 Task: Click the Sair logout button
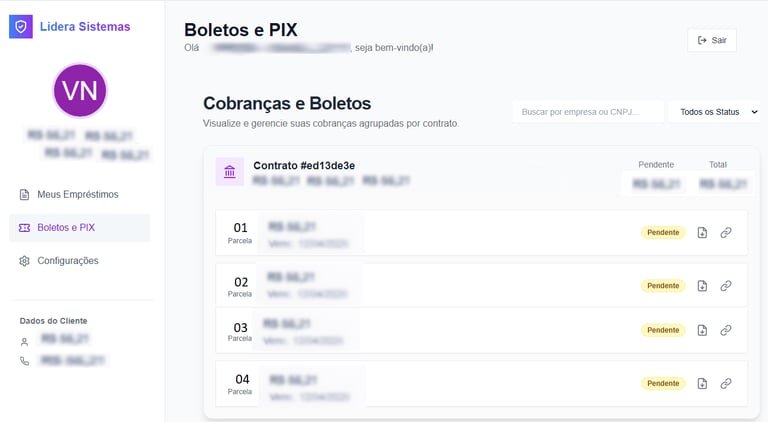[712, 40]
